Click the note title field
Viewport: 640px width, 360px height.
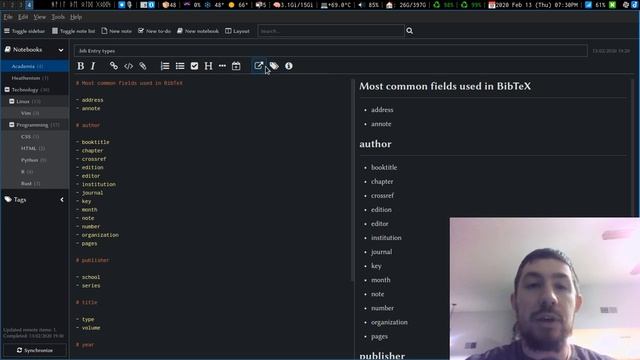pos(331,51)
